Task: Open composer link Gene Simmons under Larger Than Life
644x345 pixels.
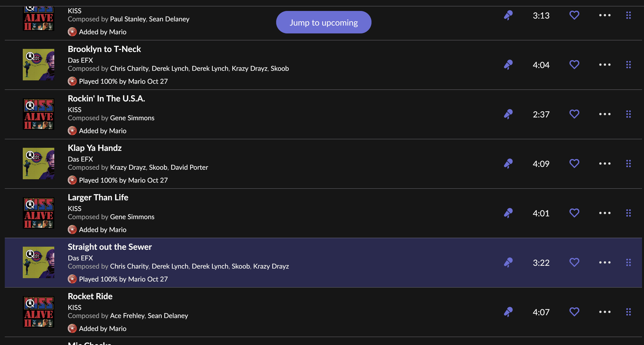Action: click(x=132, y=217)
